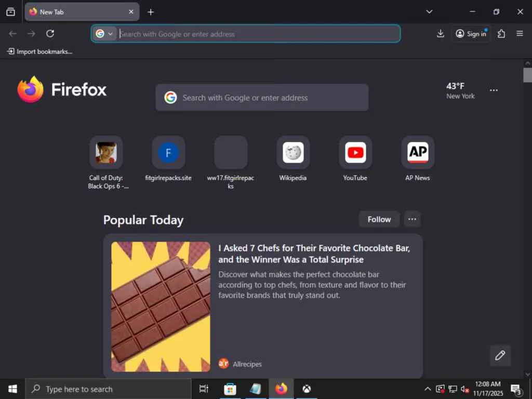Open the Firefox application hamburger menu
The image size is (532, 399).
pyautogui.click(x=520, y=34)
